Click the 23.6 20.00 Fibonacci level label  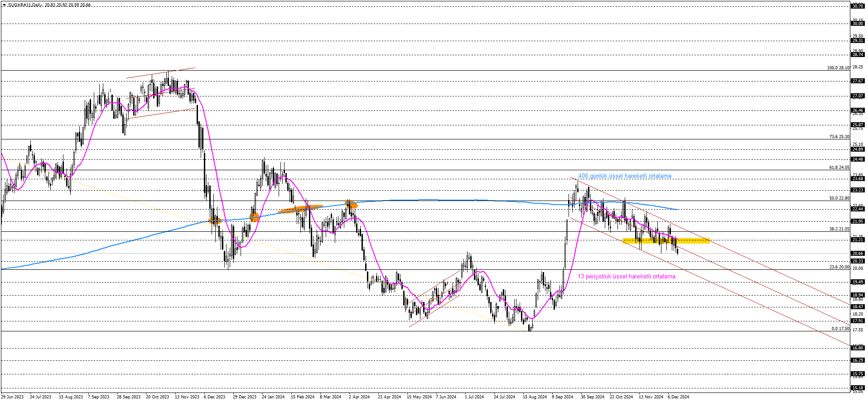(x=839, y=267)
